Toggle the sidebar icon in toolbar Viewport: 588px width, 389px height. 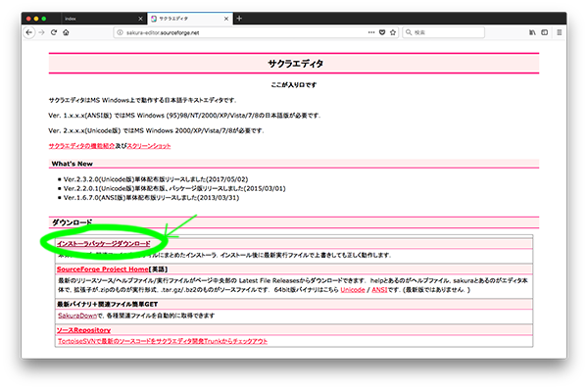click(545, 32)
